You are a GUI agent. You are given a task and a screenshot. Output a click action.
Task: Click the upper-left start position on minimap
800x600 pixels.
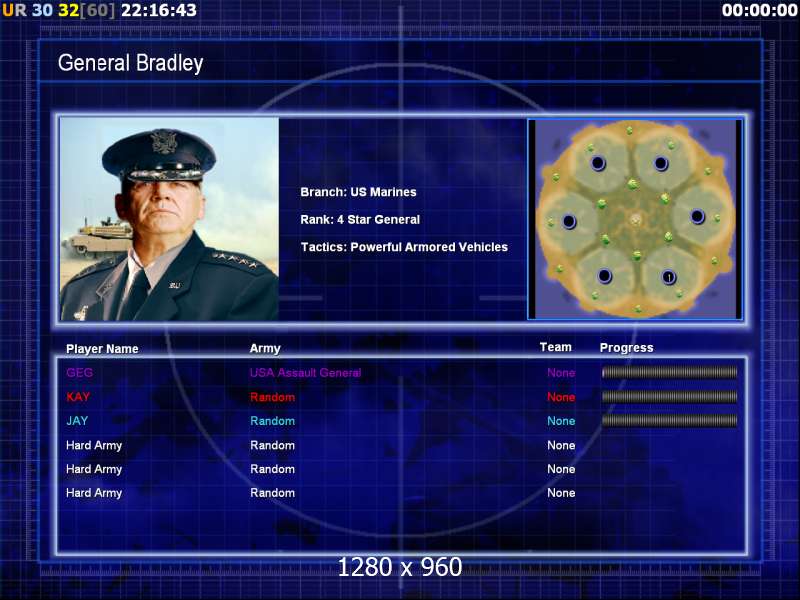(x=598, y=163)
